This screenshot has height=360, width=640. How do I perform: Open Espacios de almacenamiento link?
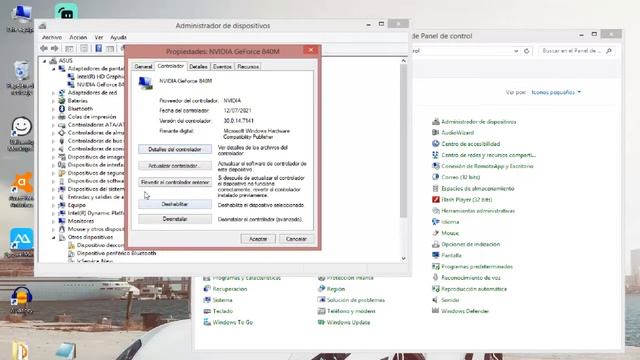[478, 189]
